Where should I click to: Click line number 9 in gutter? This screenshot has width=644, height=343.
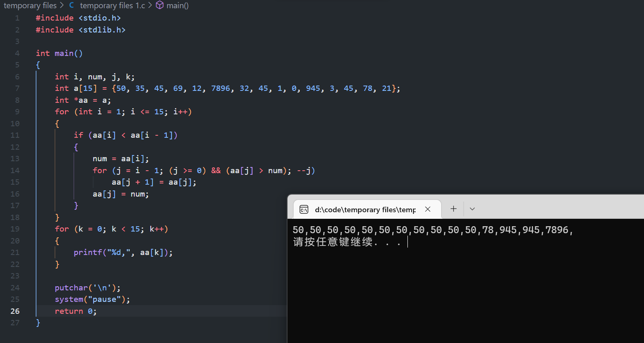(x=17, y=111)
